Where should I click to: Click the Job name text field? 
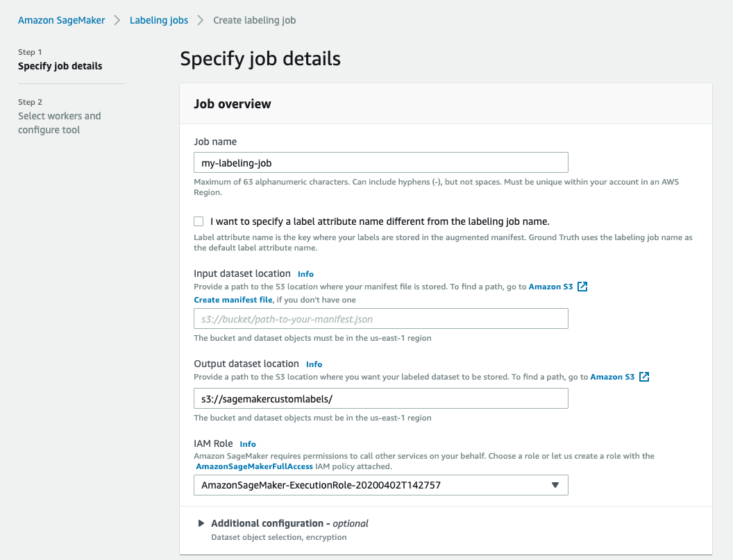click(x=380, y=162)
